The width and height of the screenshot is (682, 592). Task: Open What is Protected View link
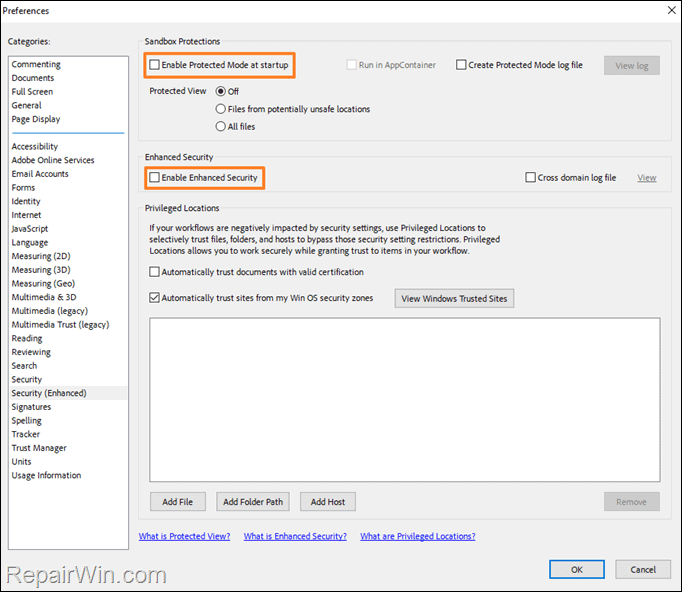coord(184,536)
